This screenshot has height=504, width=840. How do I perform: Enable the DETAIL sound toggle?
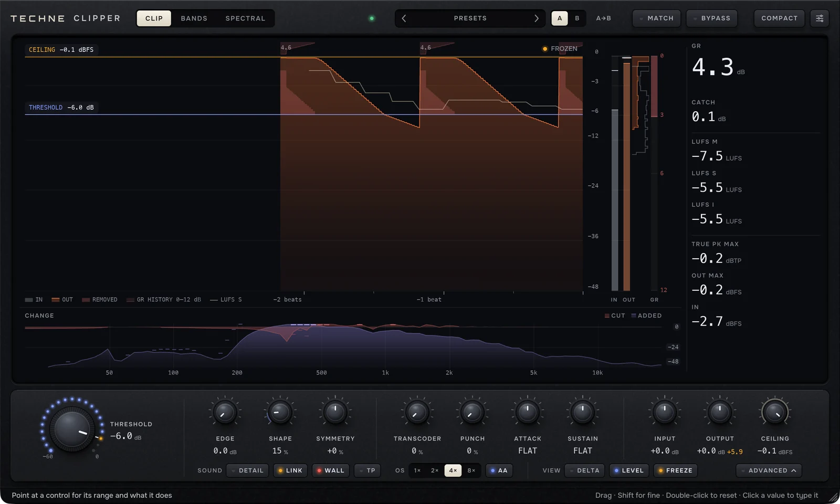click(248, 470)
